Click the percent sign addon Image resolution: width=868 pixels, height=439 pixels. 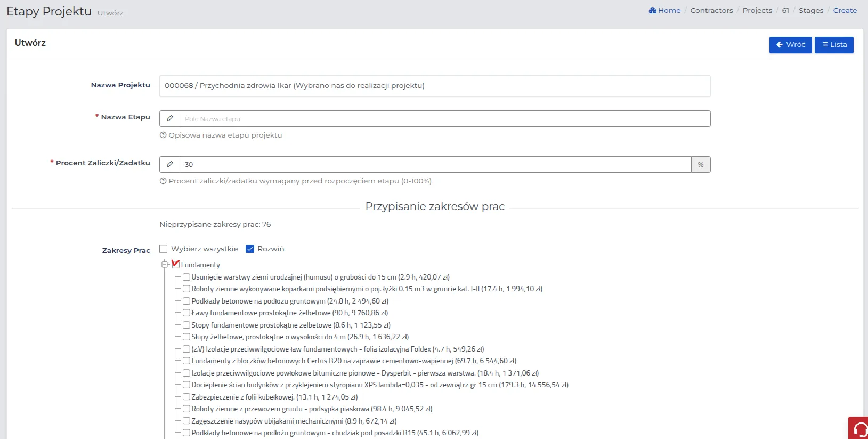[x=700, y=165]
